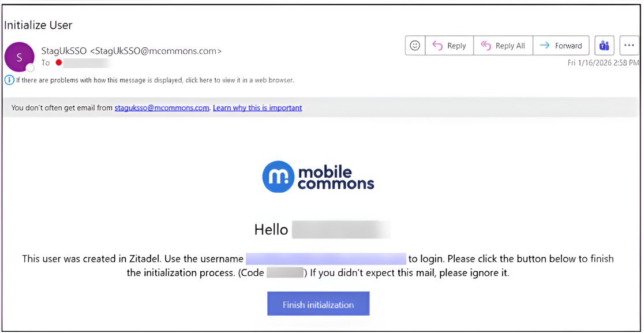Click the sender avatar with letter S
644x333 pixels.
pos(19,57)
